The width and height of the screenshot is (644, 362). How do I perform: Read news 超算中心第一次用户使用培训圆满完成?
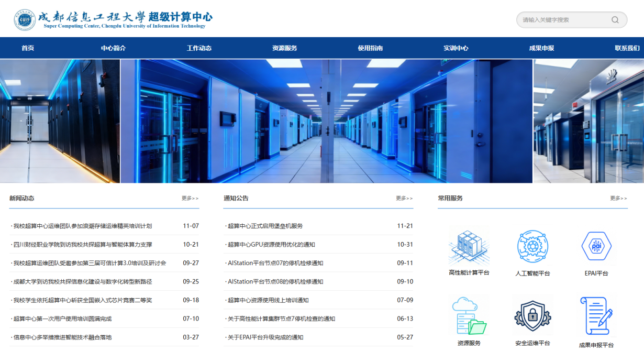tap(62, 319)
